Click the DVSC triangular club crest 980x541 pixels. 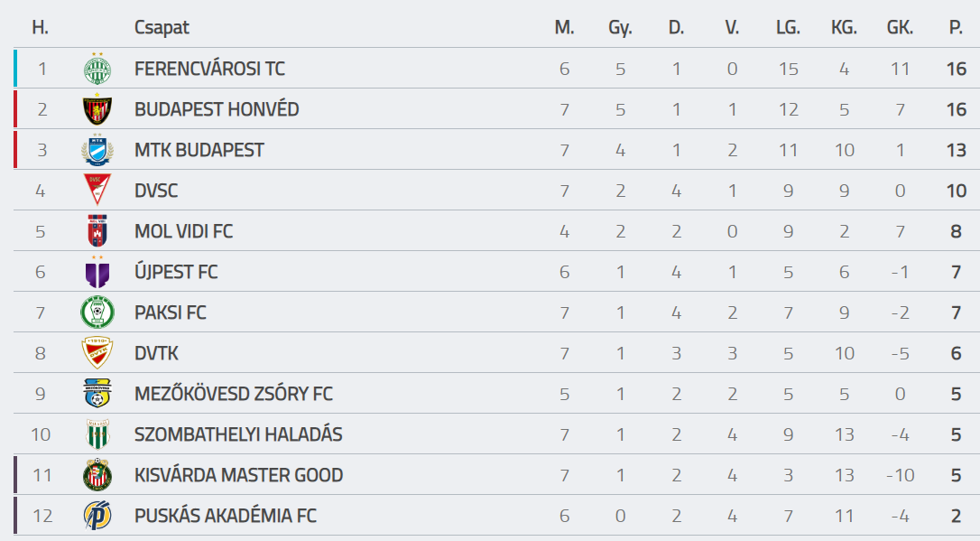coord(97,190)
